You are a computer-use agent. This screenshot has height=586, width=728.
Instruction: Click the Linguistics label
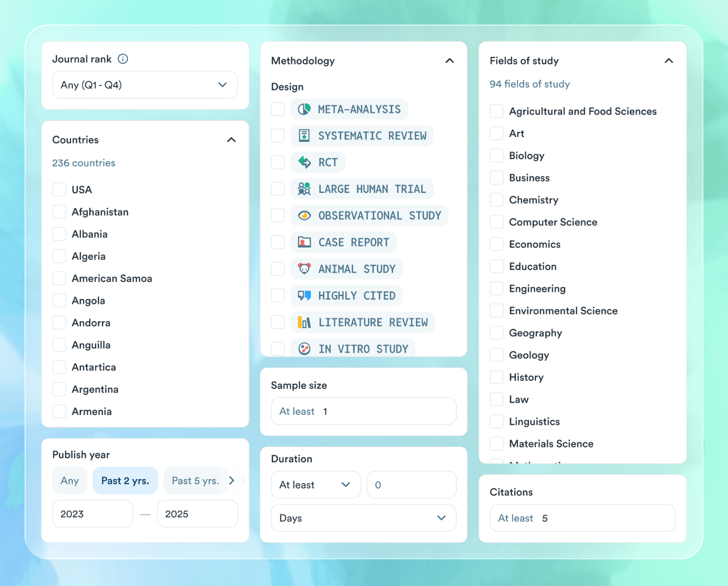tap(535, 422)
